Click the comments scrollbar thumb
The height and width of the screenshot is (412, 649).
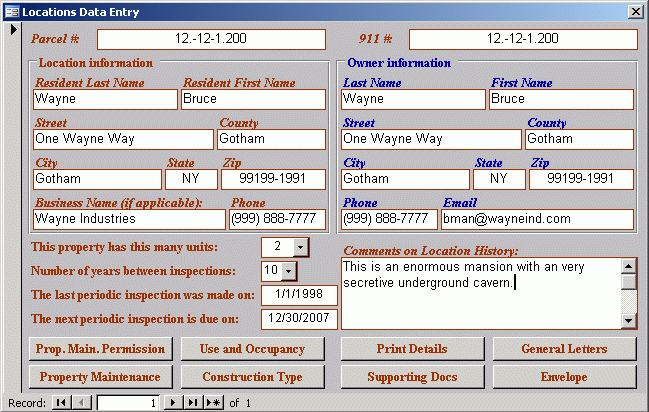[629, 282]
